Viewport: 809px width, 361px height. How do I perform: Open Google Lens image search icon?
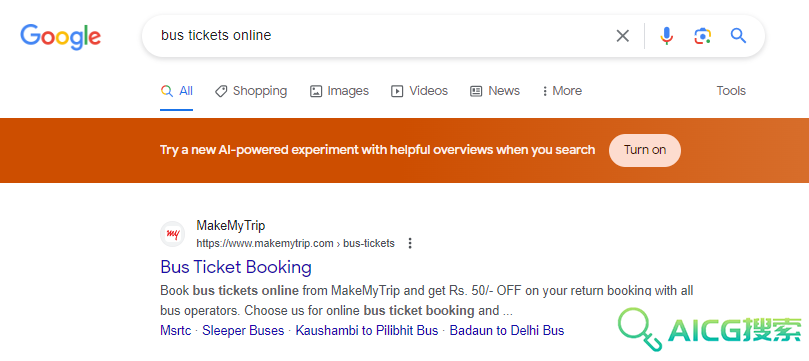pyautogui.click(x=702, y=36)
